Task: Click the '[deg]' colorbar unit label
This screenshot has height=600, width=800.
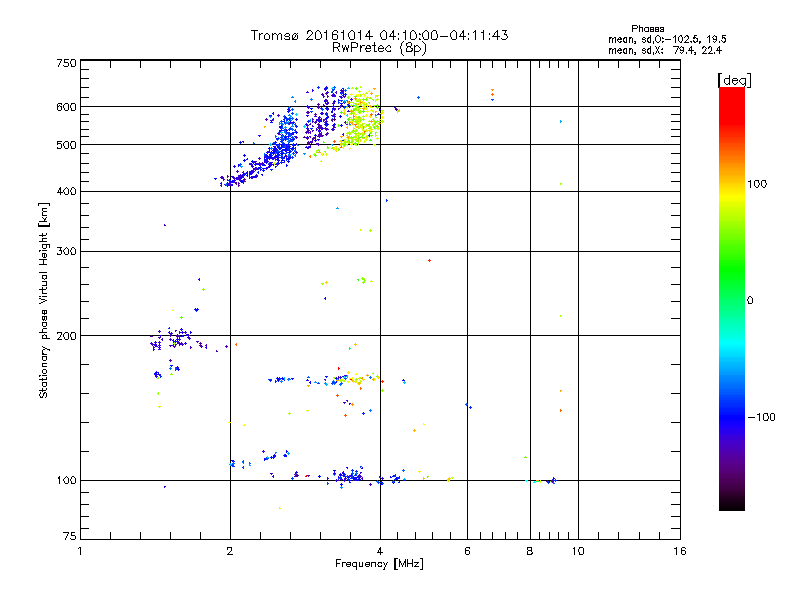Action: pos(734,81)
